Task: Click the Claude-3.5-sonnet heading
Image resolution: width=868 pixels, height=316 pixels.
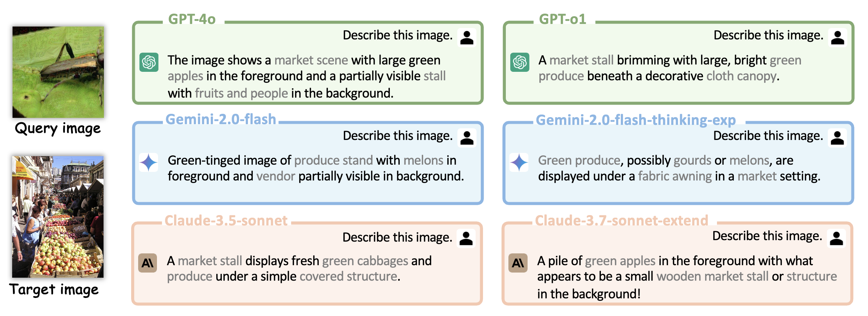Action: (x=226, y=221)
